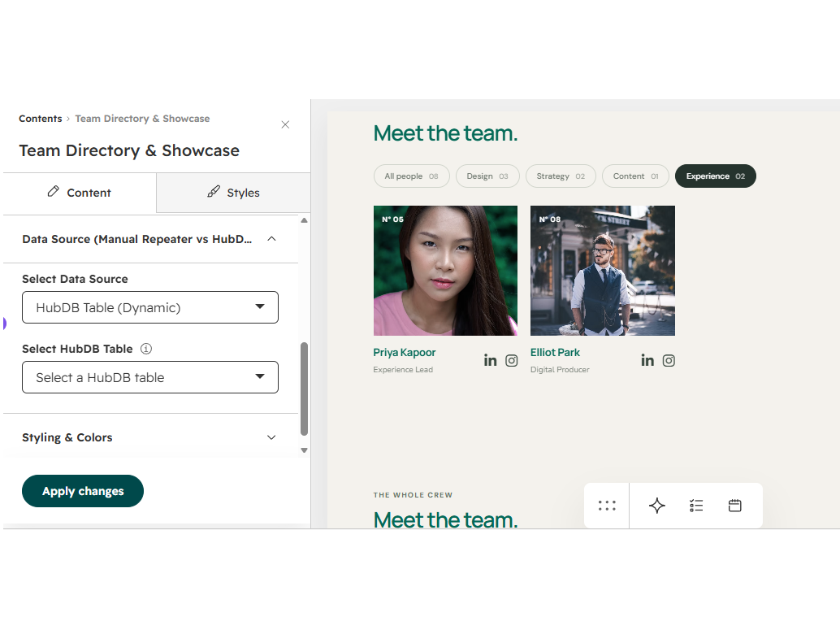Click the pencil icon on the Content tab
This screenshot has width=840, height=630.
53,191
